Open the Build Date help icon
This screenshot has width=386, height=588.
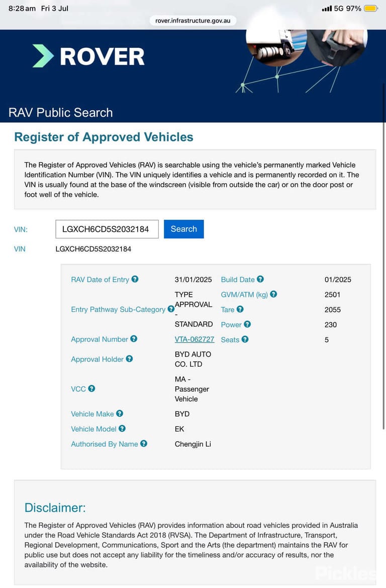260,279
